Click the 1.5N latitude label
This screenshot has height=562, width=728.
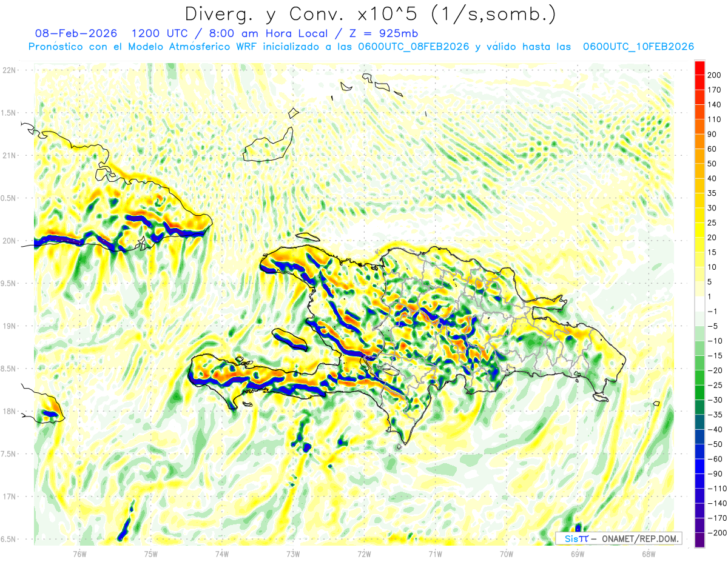8,113
